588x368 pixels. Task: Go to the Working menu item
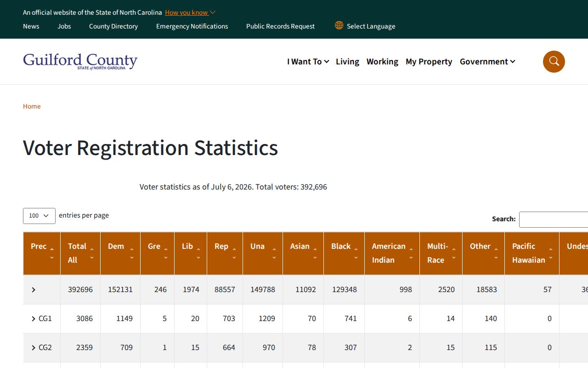(x=382, y=62)
